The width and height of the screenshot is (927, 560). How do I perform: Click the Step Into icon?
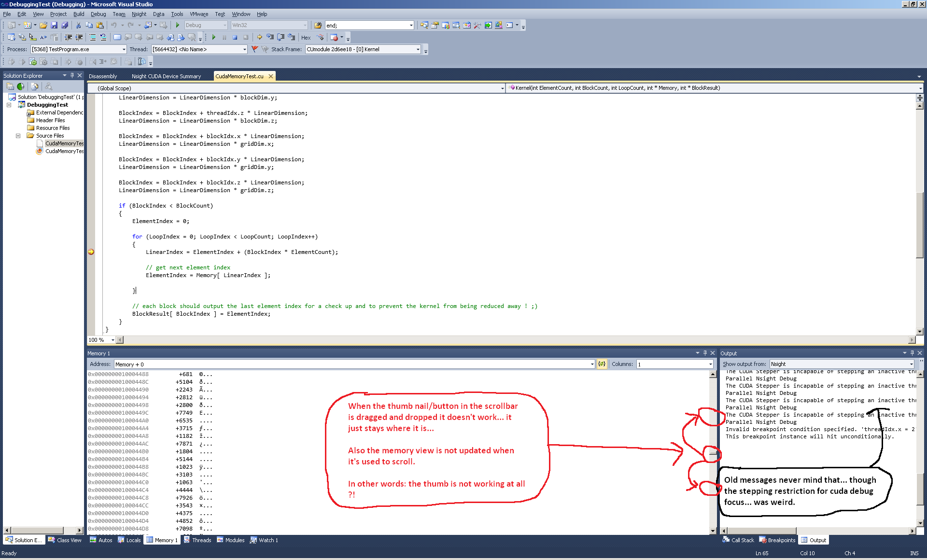(x=270, y=37)
